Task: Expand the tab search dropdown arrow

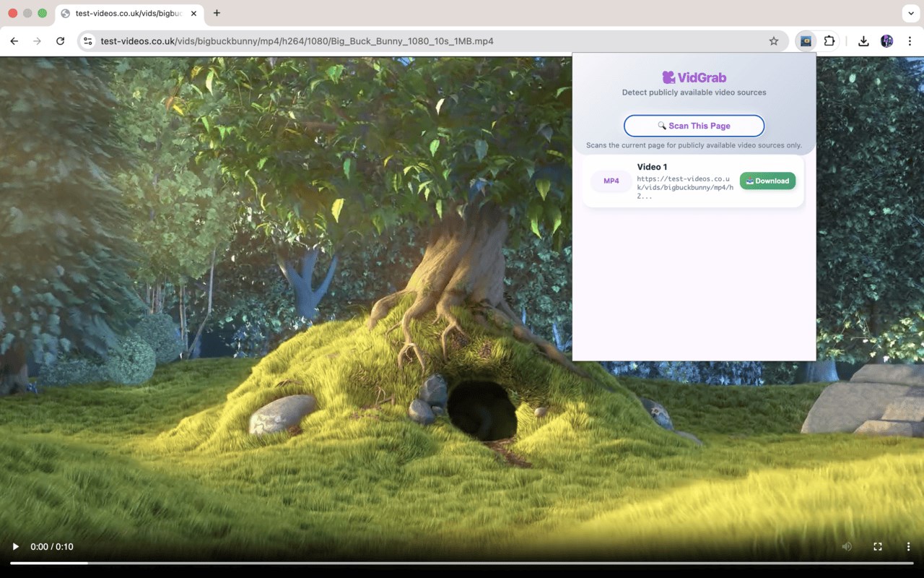Action: click(910, 13)
